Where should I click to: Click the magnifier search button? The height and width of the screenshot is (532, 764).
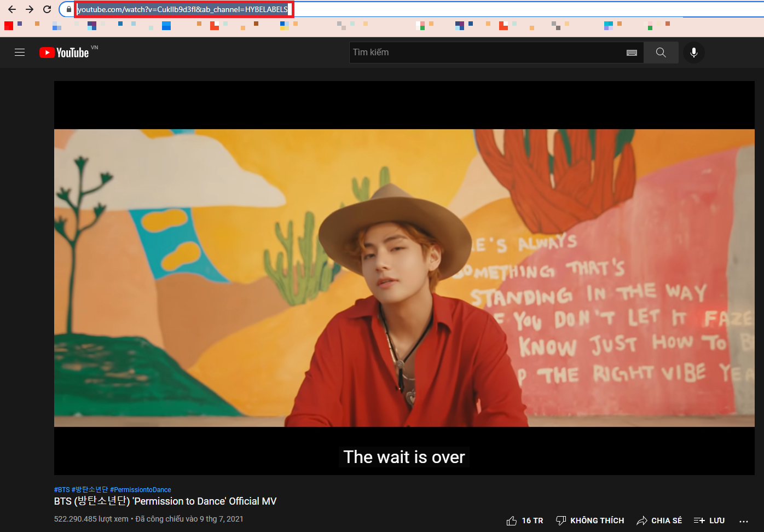tap(661, 53)
